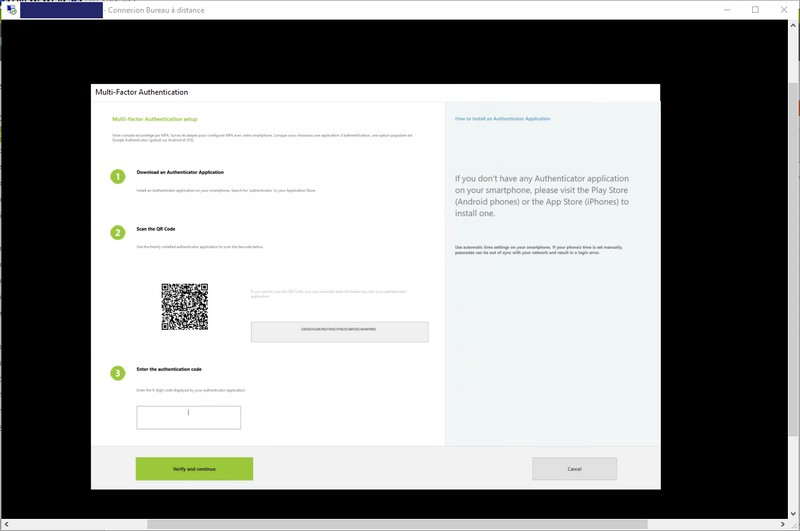Image resolution: width=800 pixels, height=531 pixels.
Task: Click paragraph starting 'If you don't have any Authenticator'
Action: point(542,196)
